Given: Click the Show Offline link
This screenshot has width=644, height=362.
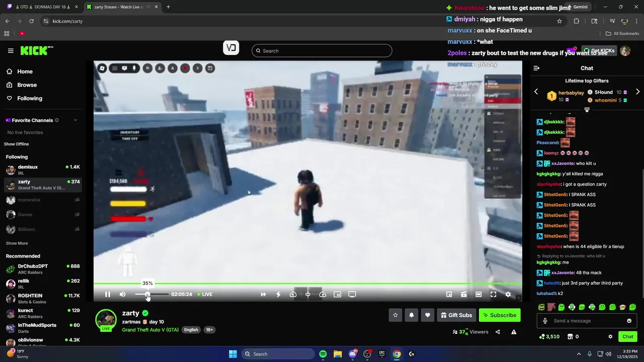Looking at the screenshot, I should tap(17, 144).
